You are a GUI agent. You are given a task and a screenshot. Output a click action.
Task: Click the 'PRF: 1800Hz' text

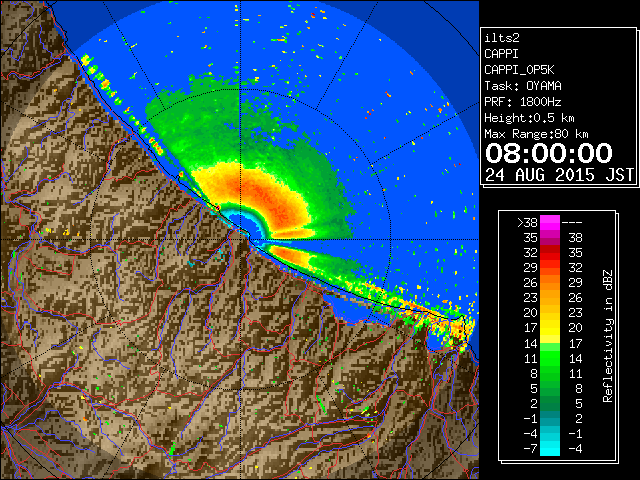point(523,102)
